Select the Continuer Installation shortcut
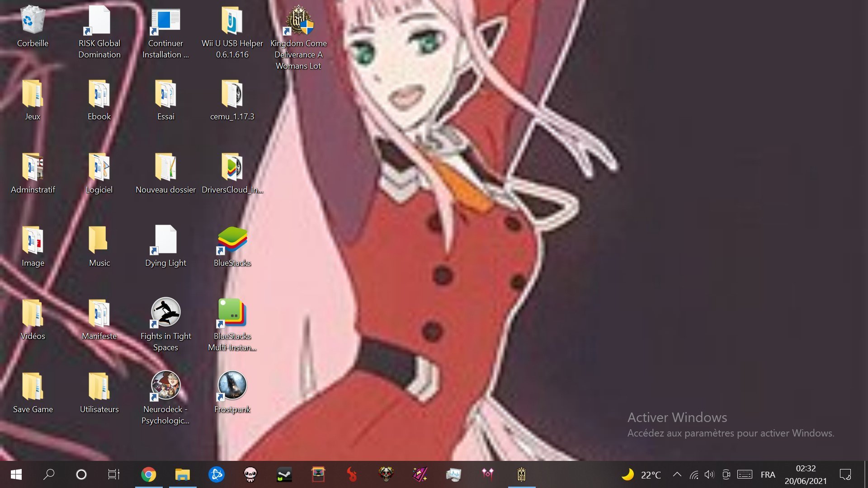The height and width of the screenshot is (488, 868). [x=165, y=33]
